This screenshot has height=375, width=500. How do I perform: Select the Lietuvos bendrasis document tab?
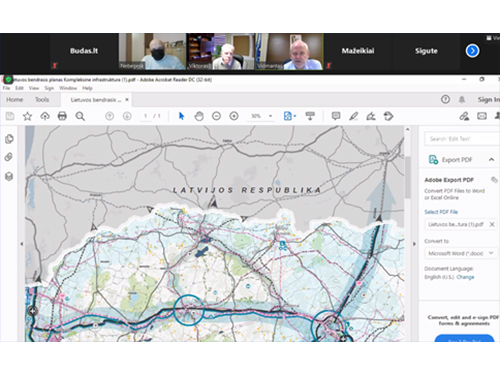click(x=96, y=100)
